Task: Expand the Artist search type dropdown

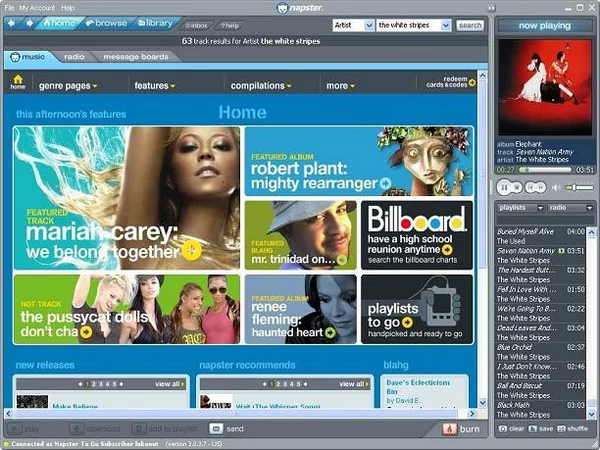Action: click(369, 25)
